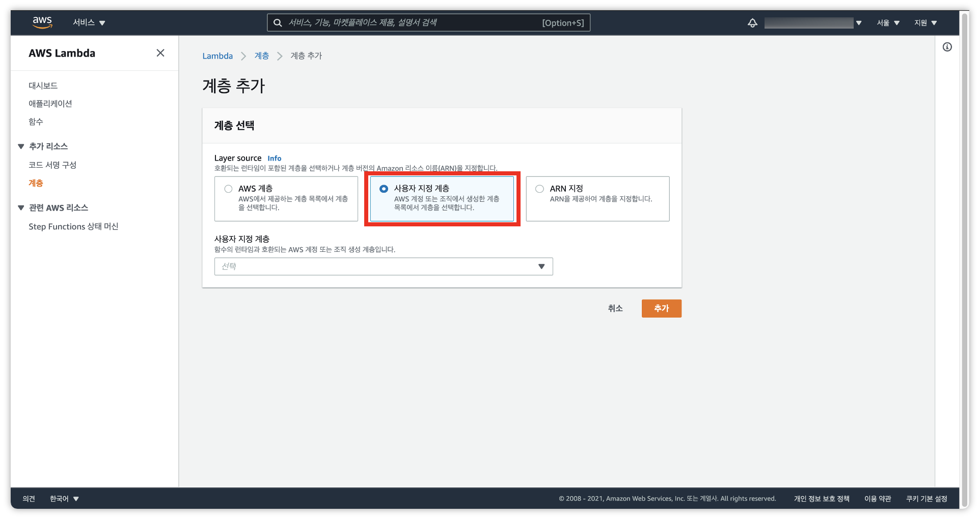Select the 사용자 지정 계층 radio option
Viewport: 980px width, 519px height.
tap(384, 189)
